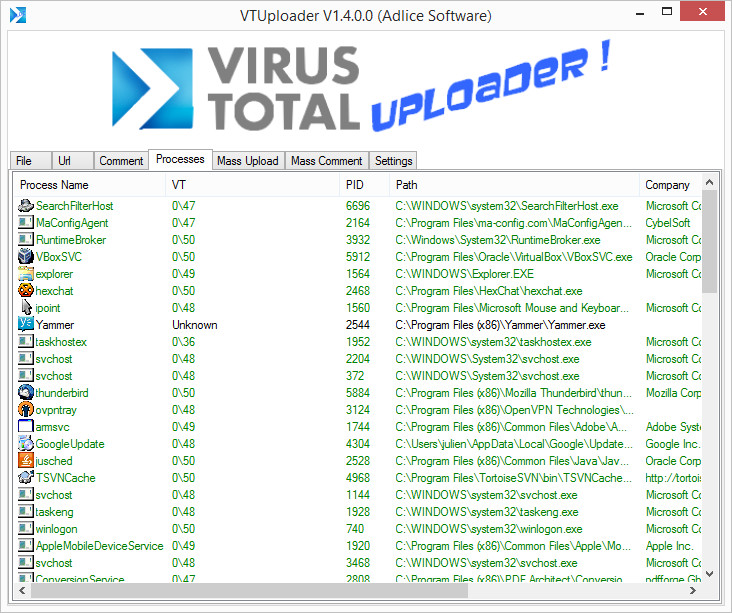Sort by VT column header
This screenshot has height=613, width=732.
253,185
